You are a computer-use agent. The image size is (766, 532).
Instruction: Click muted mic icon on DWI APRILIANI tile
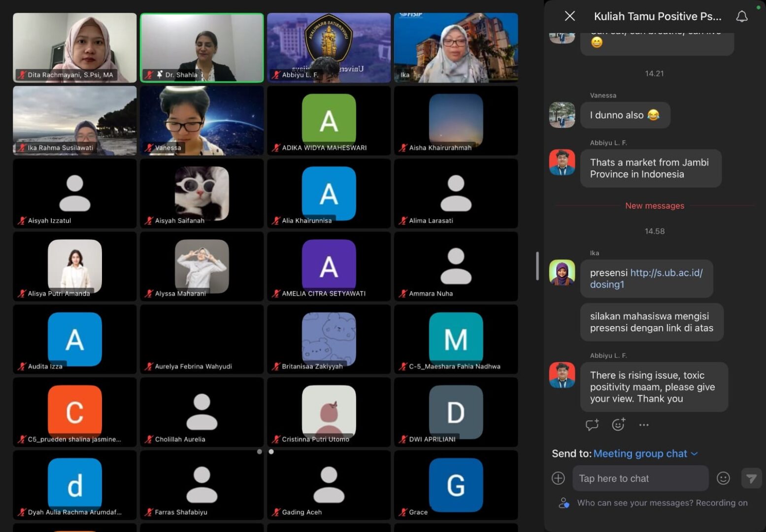coord(403,439)
